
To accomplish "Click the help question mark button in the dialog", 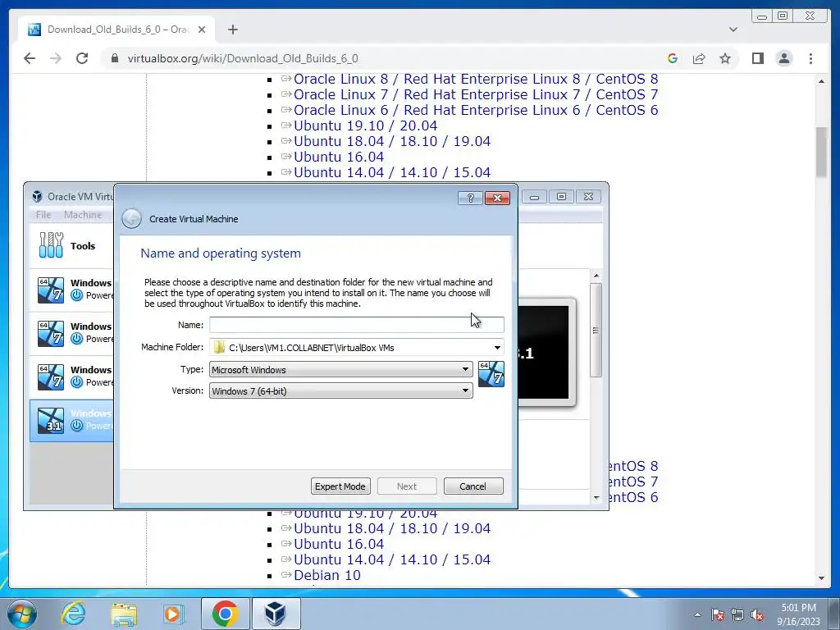I will coord(470,199).
